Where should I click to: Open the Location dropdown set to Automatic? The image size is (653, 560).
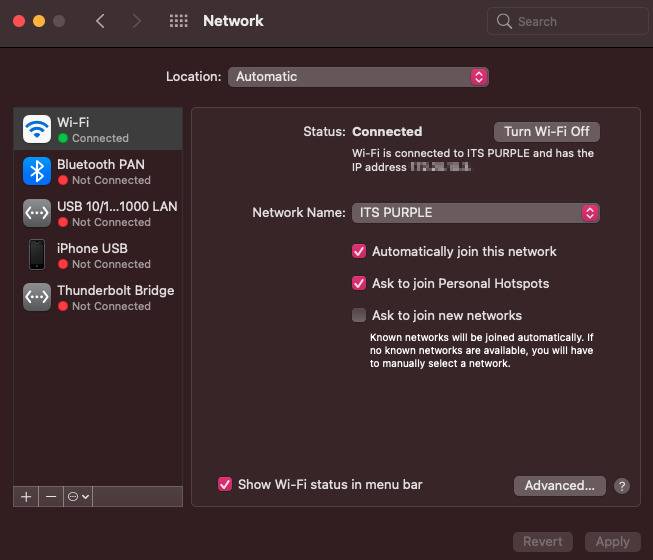(x=358, y=77)
